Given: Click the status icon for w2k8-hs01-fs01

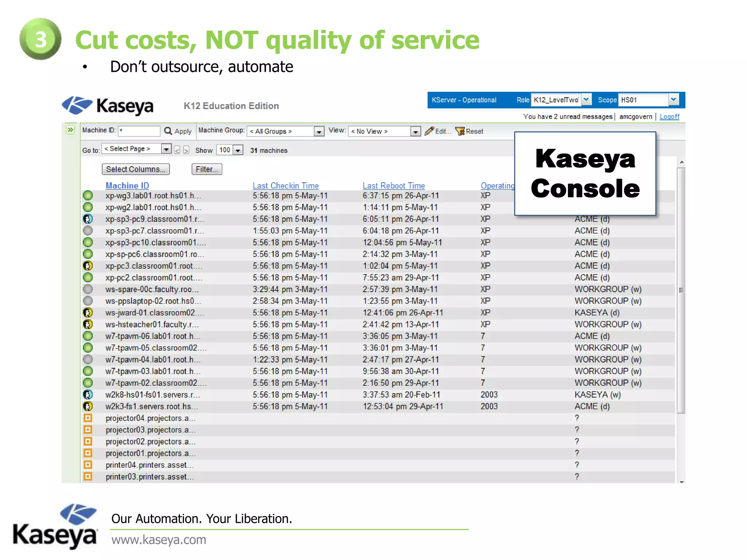Looking at the screenshot, I should coord(88,394).
